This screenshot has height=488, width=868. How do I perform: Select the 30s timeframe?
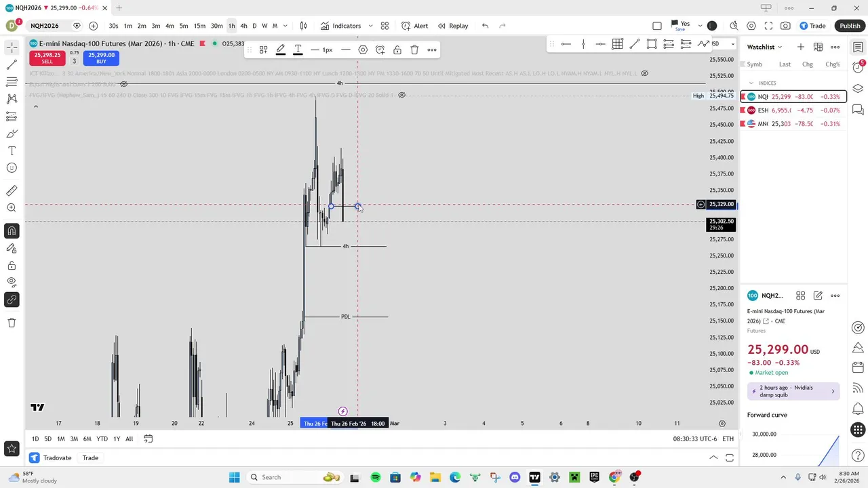click(113, 26)
